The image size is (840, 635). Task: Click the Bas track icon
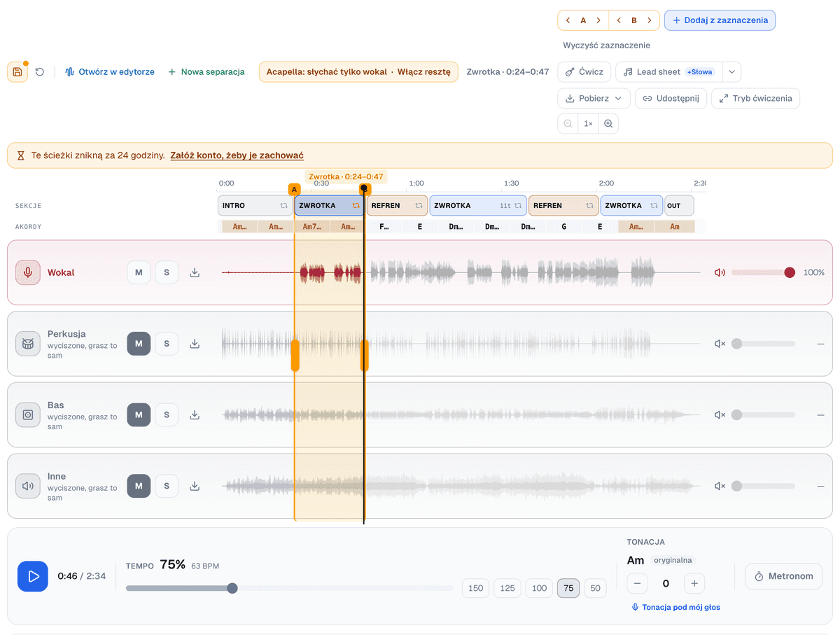(x=28, y=415)
